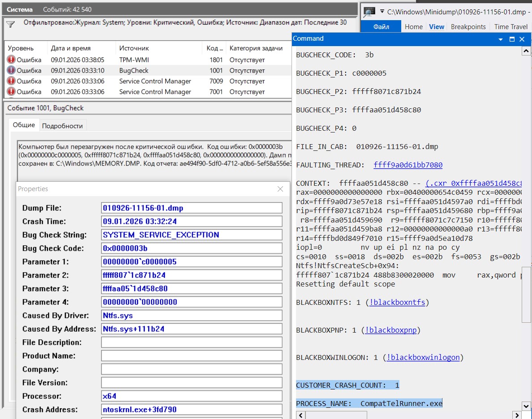Run the !blackboxntfs link
Image resolution: width=532 pixels, height=419 pixels.
pyautogui.click(x=397, y=302)
